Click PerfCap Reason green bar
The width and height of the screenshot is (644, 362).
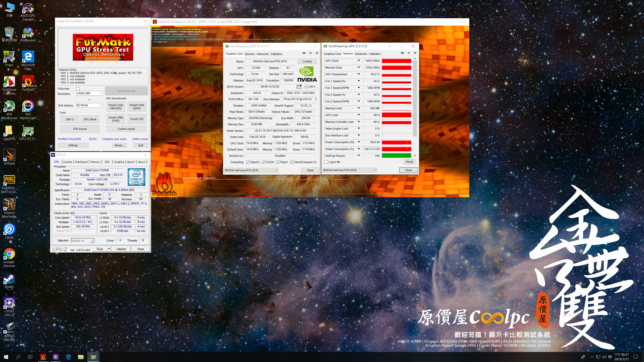[396, 156]
